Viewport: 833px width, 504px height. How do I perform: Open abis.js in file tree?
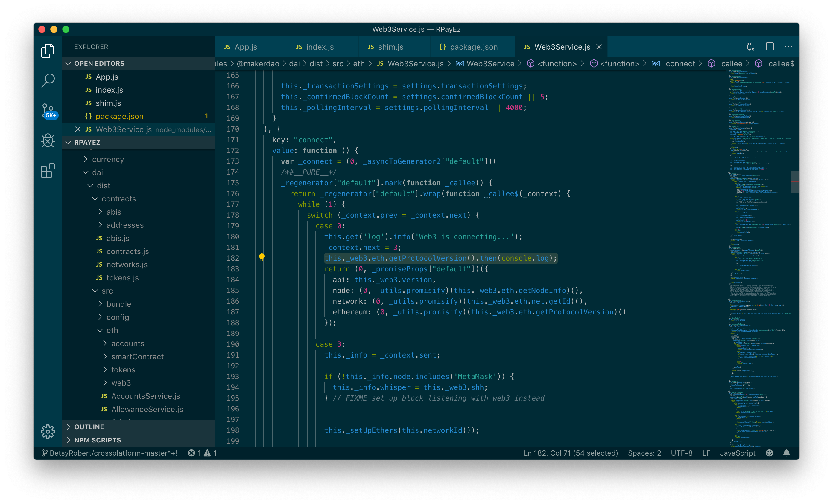(139, 238)
